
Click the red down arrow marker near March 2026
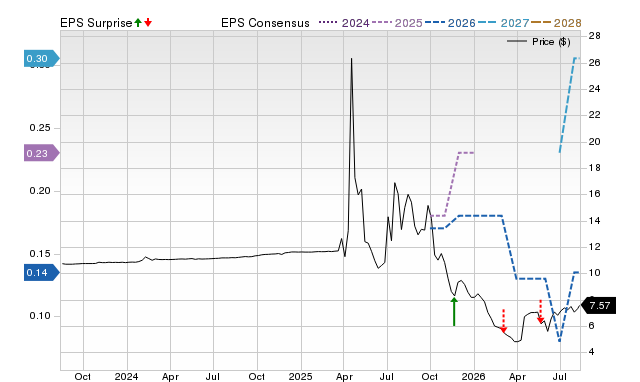pos(503,321)
